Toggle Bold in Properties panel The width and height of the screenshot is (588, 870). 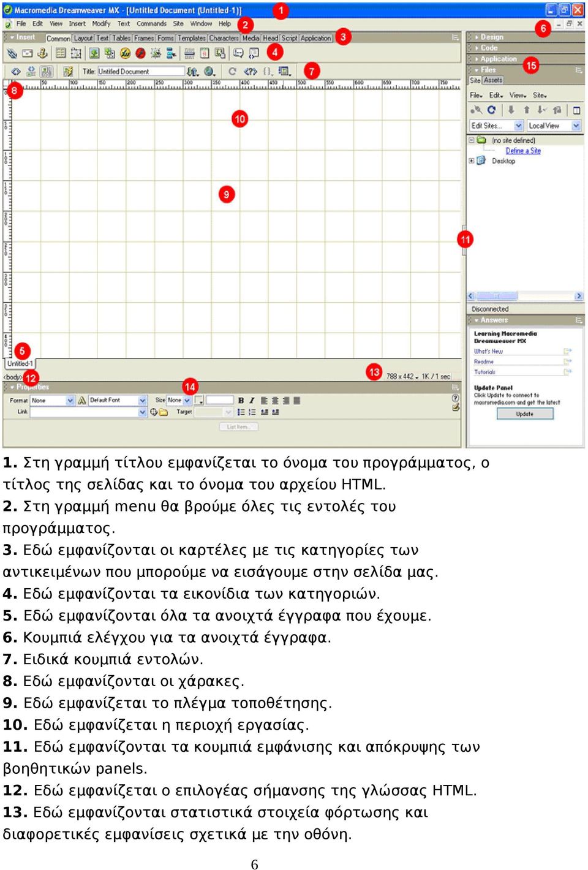coord(241,401)
